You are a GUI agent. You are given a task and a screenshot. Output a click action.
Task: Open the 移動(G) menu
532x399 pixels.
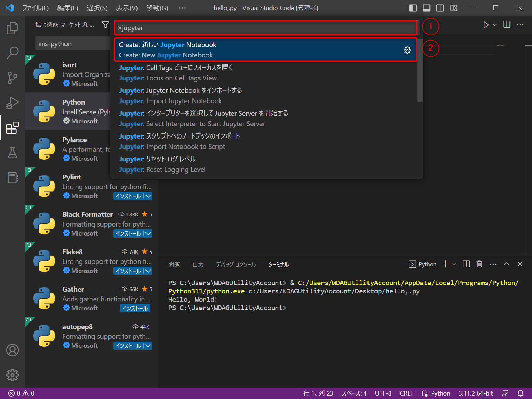157,8
